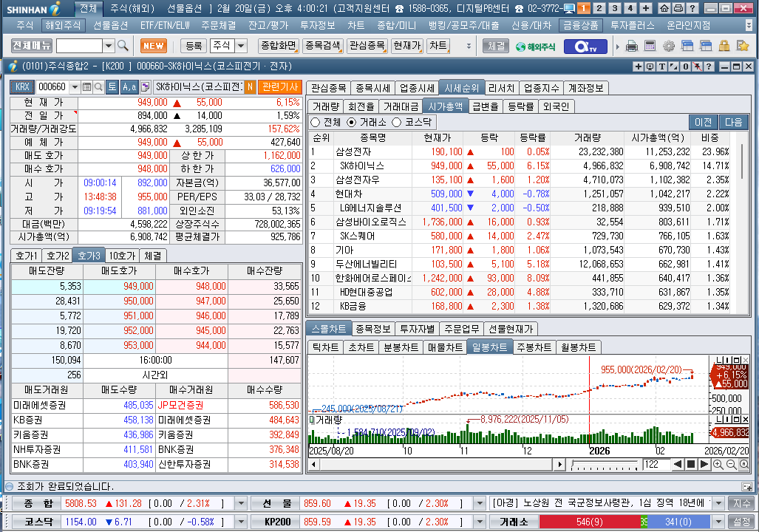Image resolution: width=759 pixels, height=532 pixels.
Task: Switch to virtual screen 4
Action: (630, 8)
